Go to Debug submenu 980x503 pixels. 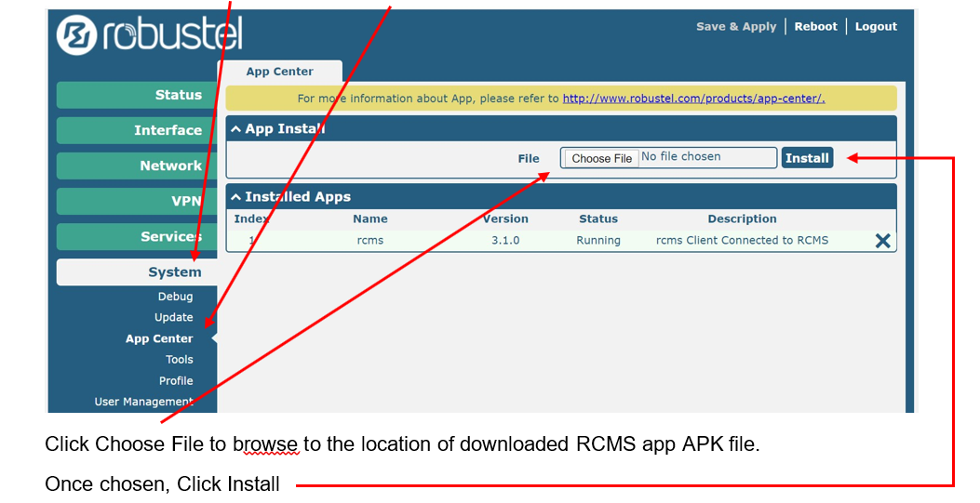click(x=175, y=297)
